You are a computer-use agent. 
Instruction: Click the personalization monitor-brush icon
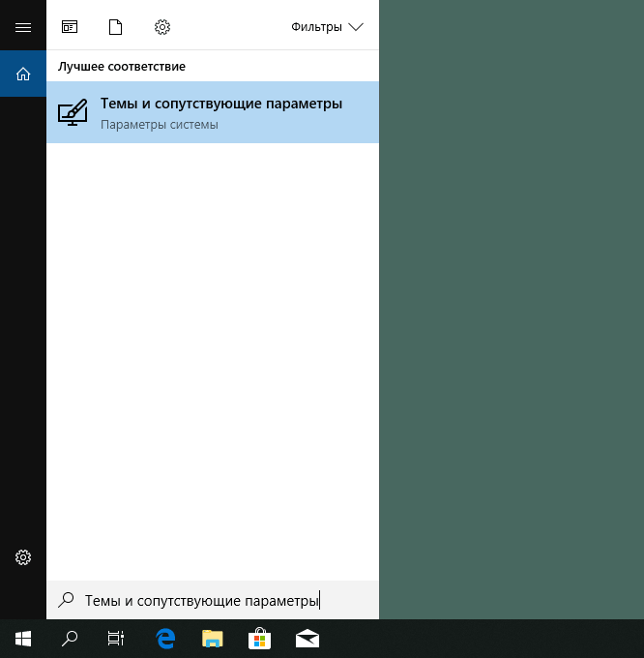73,112
